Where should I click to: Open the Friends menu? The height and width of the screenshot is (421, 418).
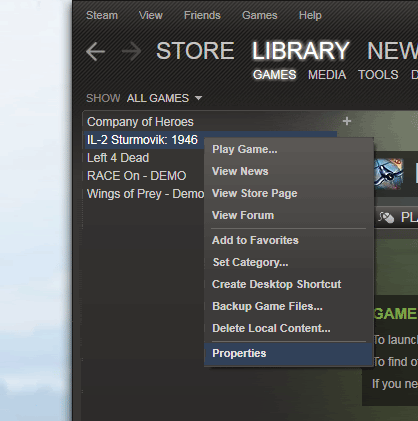point(202,15)
